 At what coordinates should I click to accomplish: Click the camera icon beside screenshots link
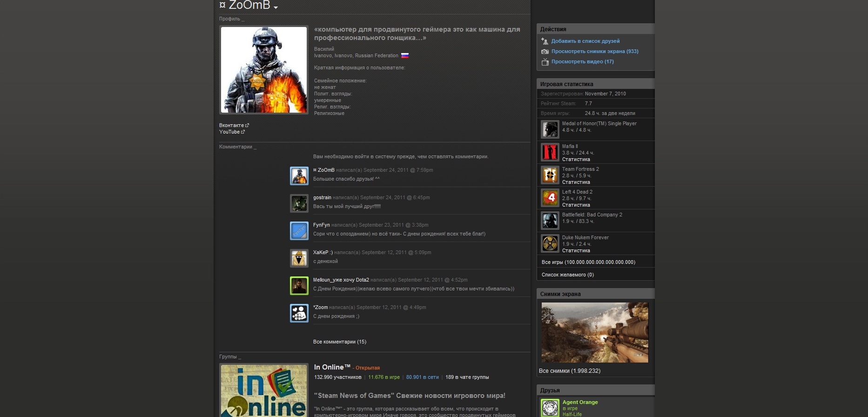click(x=545, y=52)
